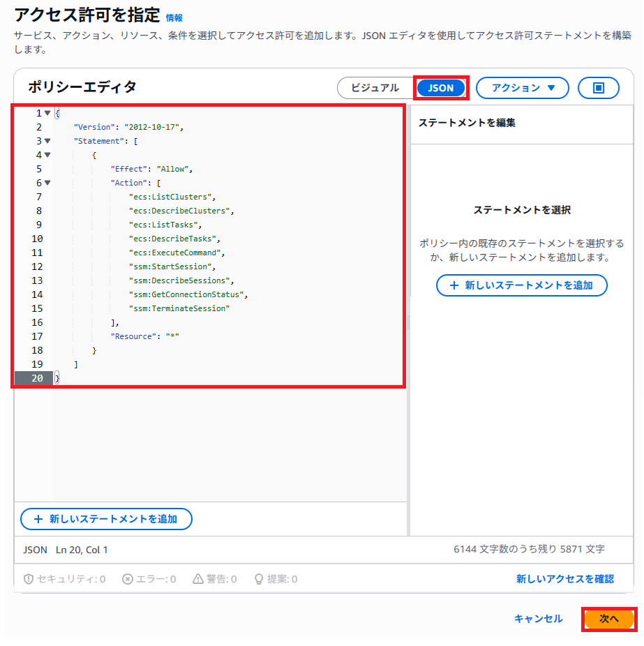Image resolution: width=644 pixels, height=646 pixels.
Task: Click 新しいアクセスを確認 link
Action: point(564,579)
